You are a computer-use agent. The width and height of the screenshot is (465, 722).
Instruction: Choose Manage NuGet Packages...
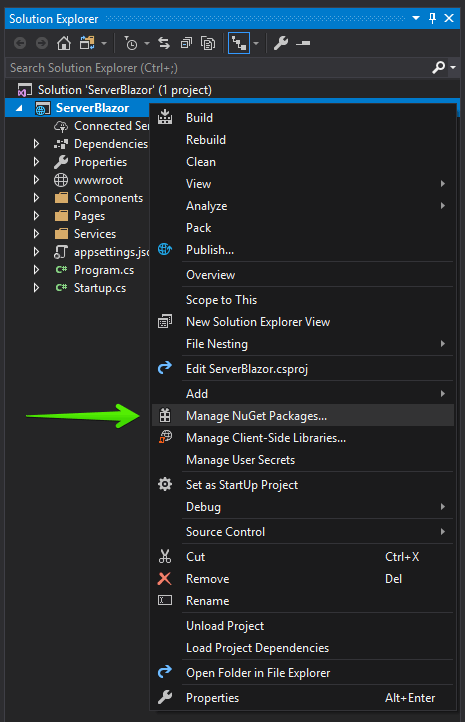[304, 416]
